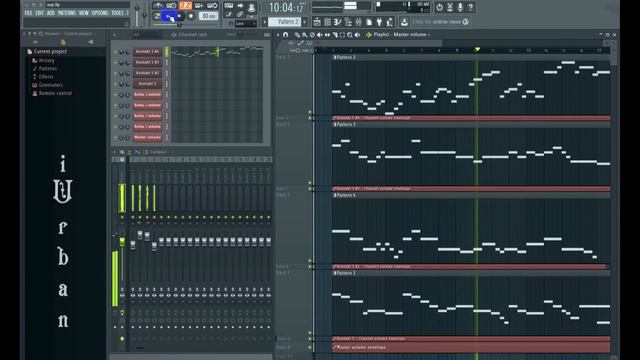Toggle the loop recording icon
This screenshot has width=640, height=360.
(x=213, y=6)
